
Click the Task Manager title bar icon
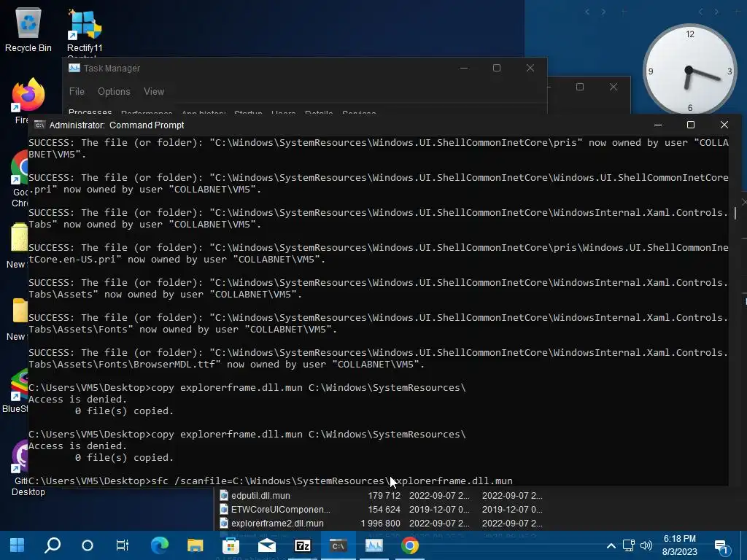pyautogui.click(x=74, y=68)
